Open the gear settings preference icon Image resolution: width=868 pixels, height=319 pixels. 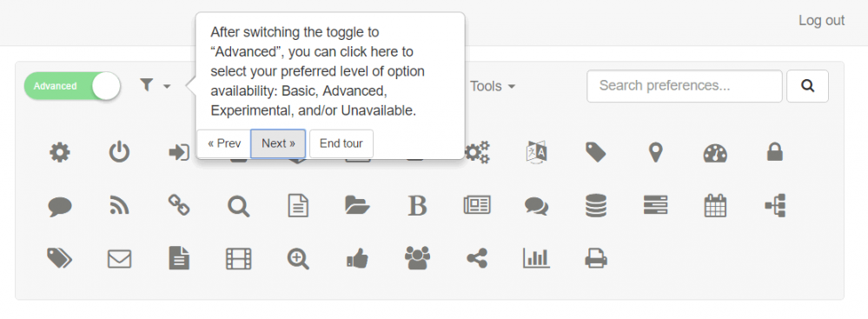pos(60,152)
